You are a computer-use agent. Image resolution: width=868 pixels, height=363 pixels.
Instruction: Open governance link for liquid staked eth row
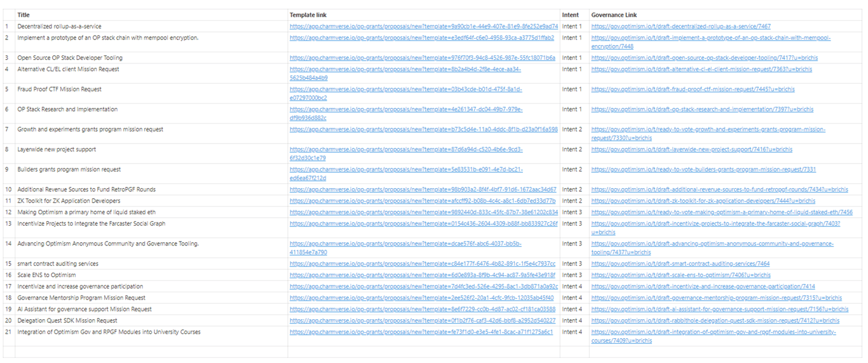click(722, 212)
